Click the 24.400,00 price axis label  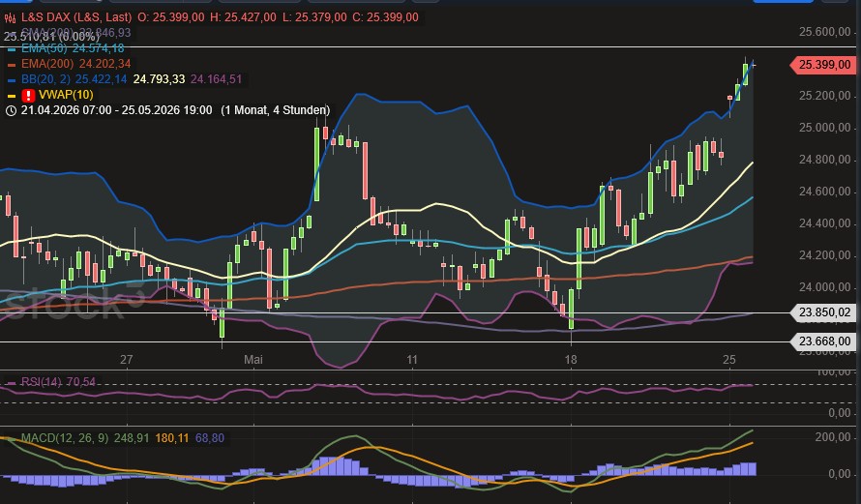pos(825,223)
